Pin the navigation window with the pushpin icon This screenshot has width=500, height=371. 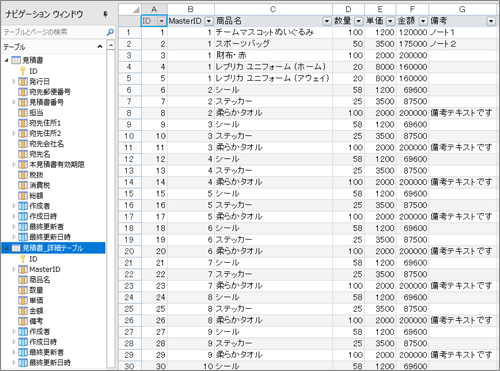point(105,14)
